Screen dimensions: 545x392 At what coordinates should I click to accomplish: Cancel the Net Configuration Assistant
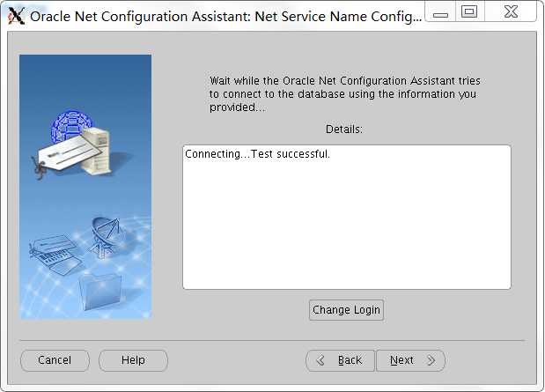(55, 360)
